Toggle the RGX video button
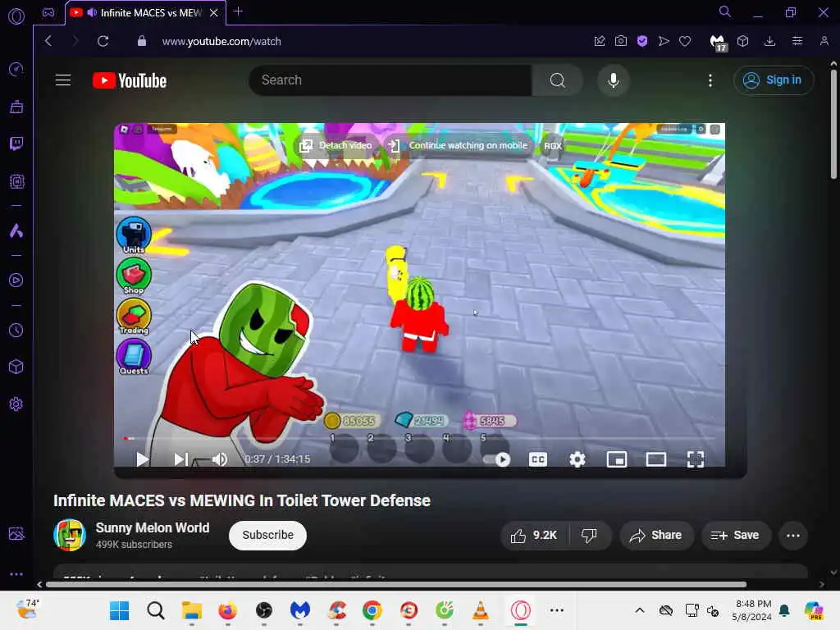Screen dimensions: 840x630 (x=552, y=146)
